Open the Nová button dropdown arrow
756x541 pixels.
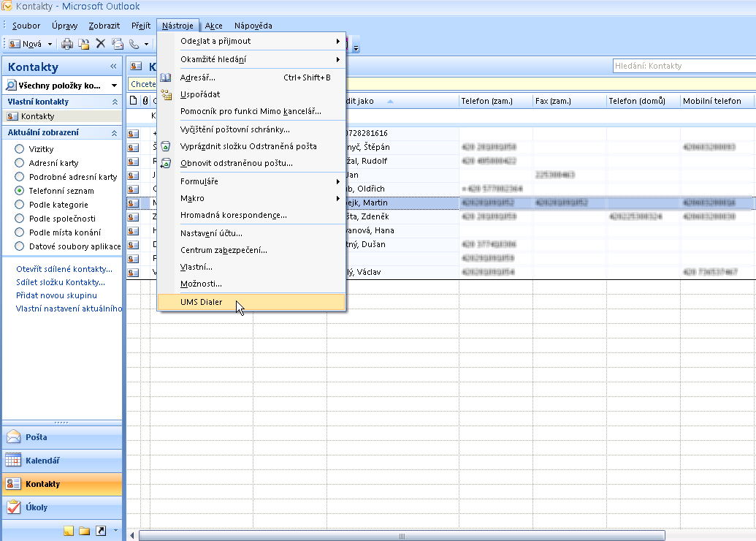(x=50, y=45)
